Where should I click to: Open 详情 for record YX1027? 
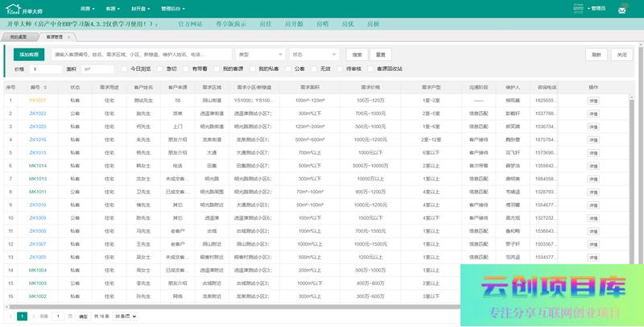pyautogui.click(x=592, y=101)
